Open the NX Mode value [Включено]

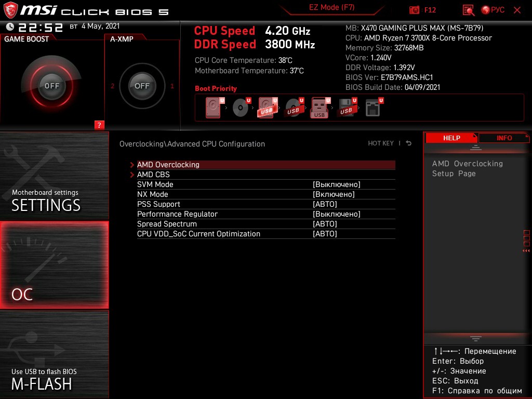tap(334, 194)
